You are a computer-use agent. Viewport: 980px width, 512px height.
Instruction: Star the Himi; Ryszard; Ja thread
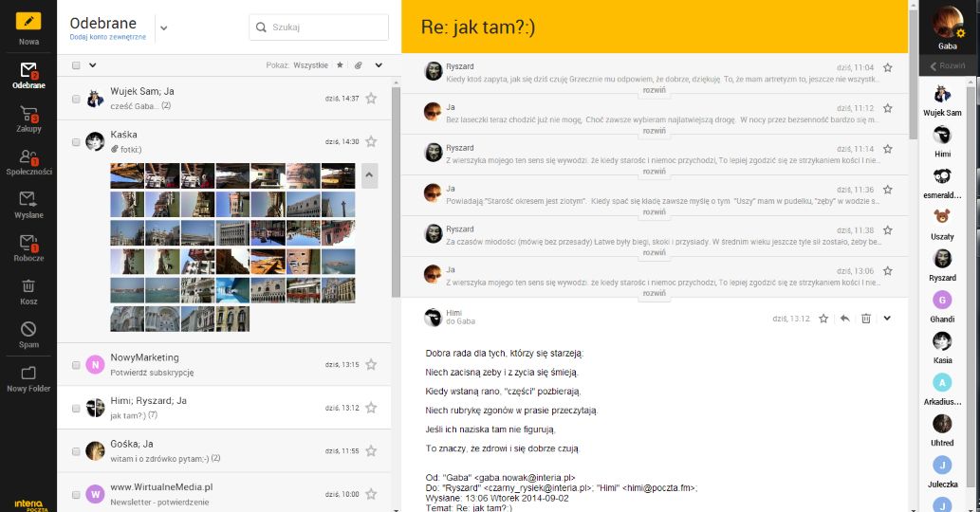click(x=371, y=407)
